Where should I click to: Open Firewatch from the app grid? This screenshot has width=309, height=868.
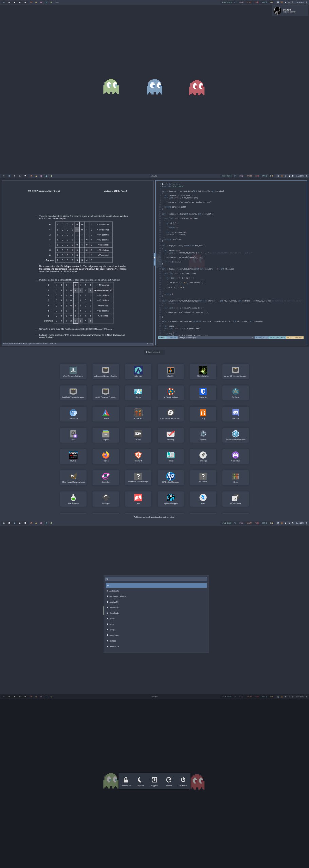tap(138, 456)
